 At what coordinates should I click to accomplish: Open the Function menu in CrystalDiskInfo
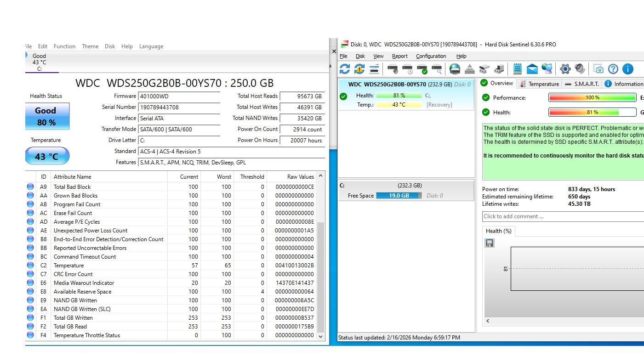point(64,46)
